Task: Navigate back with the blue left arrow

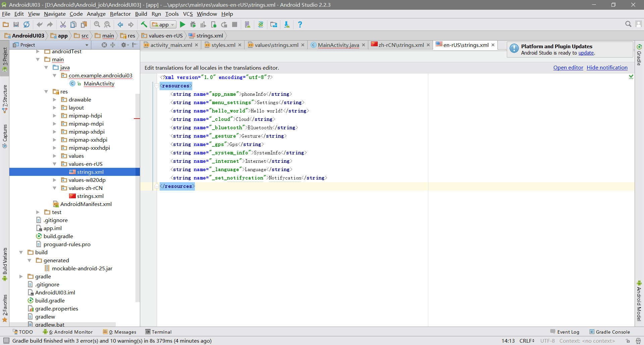Action: tap(120, 24)
